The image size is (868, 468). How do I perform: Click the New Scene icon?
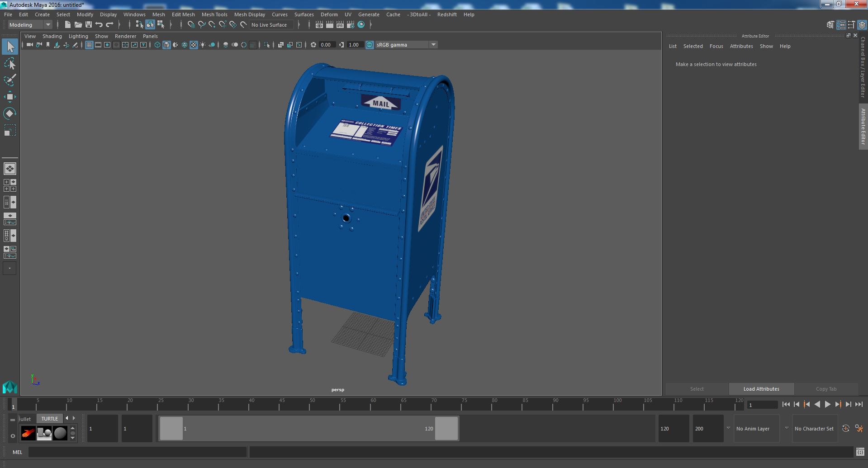[68, 25]
